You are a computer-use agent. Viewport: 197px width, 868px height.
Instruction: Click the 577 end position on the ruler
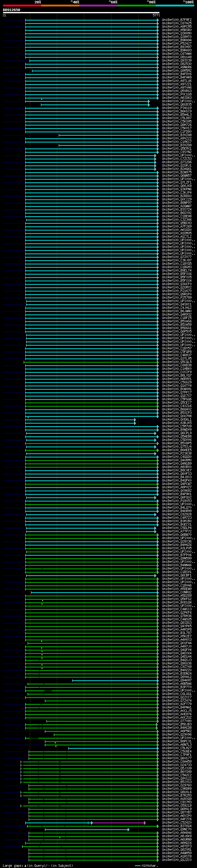click(155, 15)
